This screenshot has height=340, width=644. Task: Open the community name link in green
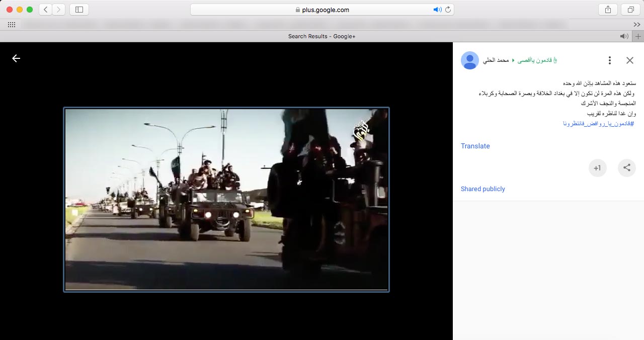click(537, 60)
